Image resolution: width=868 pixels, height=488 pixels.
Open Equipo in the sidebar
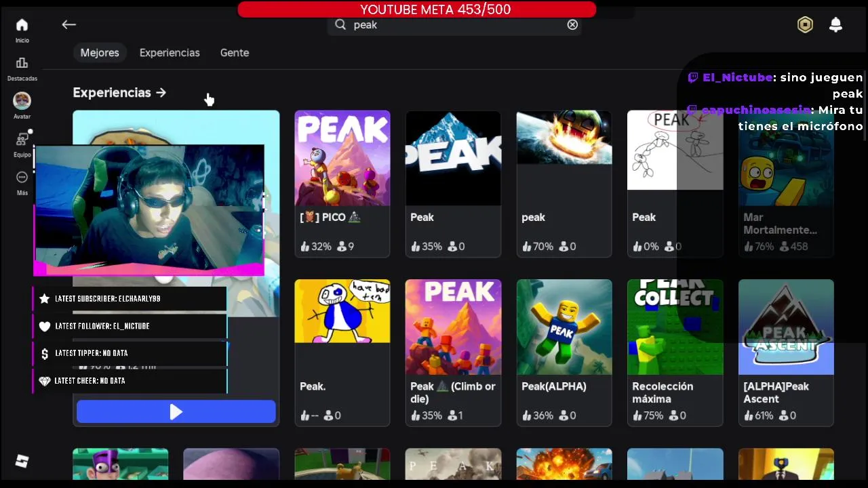click(x=22, y=139)
